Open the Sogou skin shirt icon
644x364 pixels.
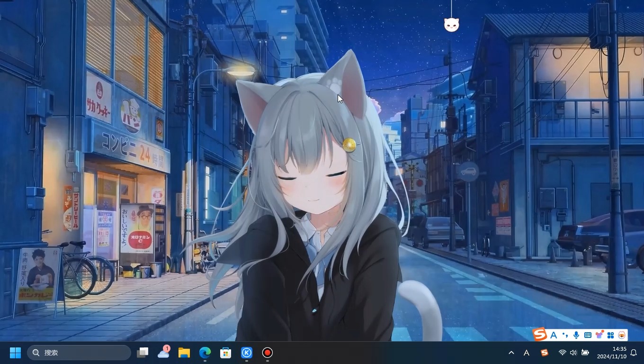click(x=599, y=335)
